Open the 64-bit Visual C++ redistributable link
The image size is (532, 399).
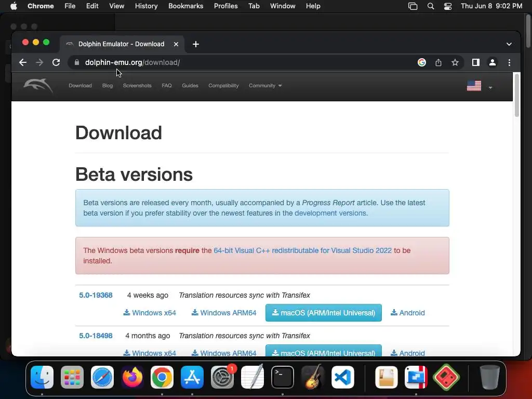303,250
